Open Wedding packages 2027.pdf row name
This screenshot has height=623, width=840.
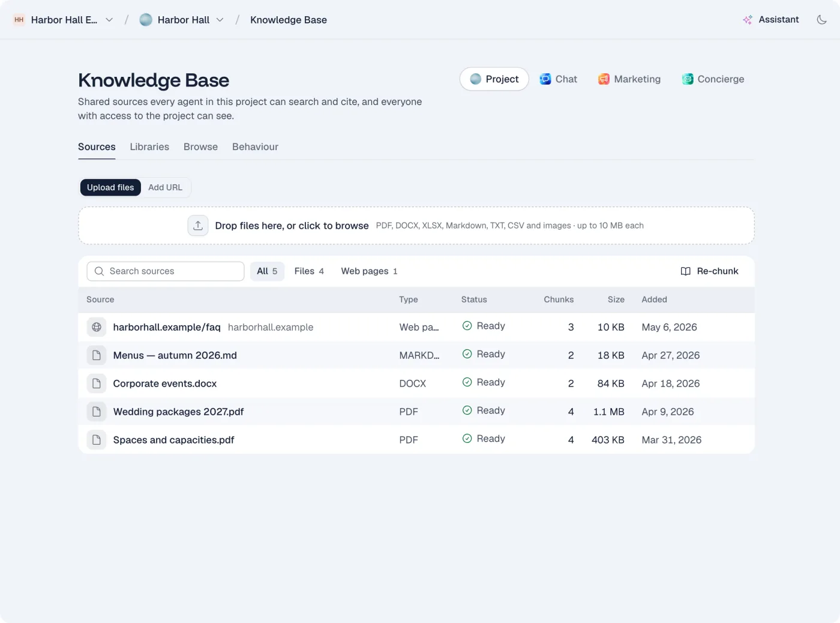(x=178, y=412)
